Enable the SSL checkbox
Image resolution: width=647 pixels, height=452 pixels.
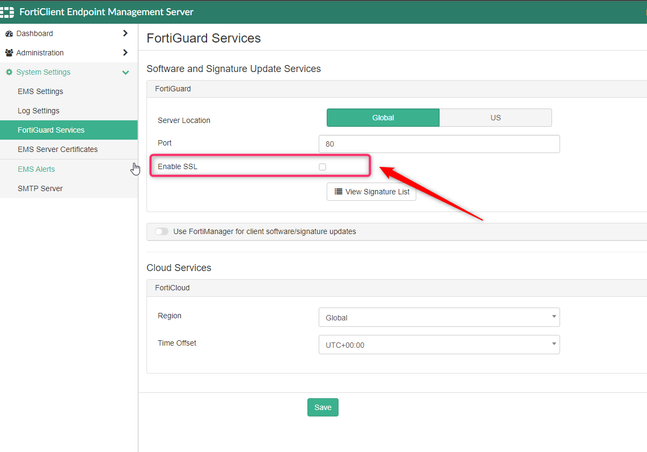pyautogui.click(x=322, y=167)
